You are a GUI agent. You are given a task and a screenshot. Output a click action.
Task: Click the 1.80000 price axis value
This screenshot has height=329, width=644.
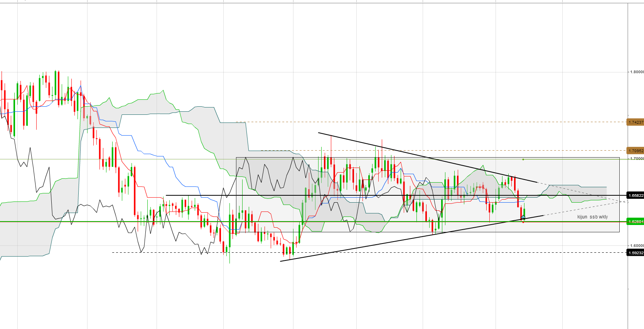click(637, 72)
